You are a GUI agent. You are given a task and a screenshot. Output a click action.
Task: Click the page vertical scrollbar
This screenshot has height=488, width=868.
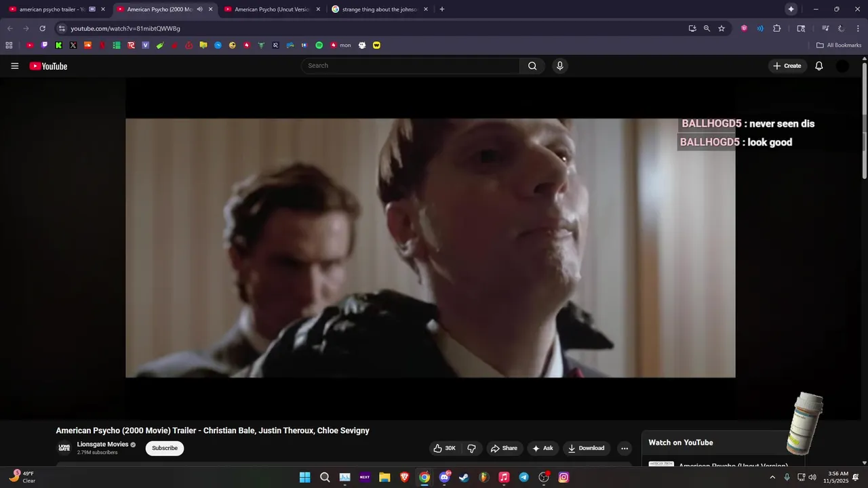(x=865, y=122)
